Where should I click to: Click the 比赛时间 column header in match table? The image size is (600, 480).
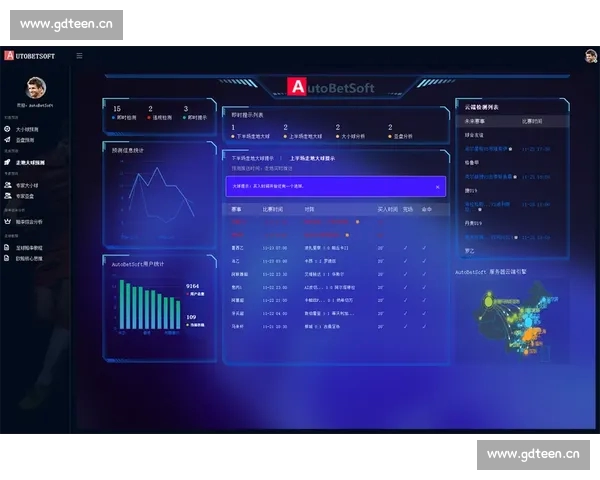pyautogui.click(x=273, y=210)
